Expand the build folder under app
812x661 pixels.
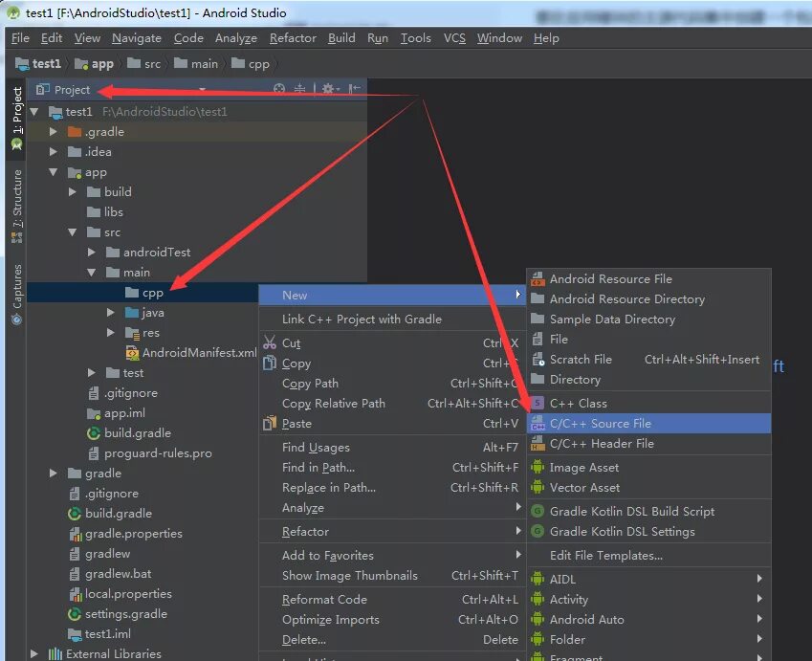pos(73,191)
